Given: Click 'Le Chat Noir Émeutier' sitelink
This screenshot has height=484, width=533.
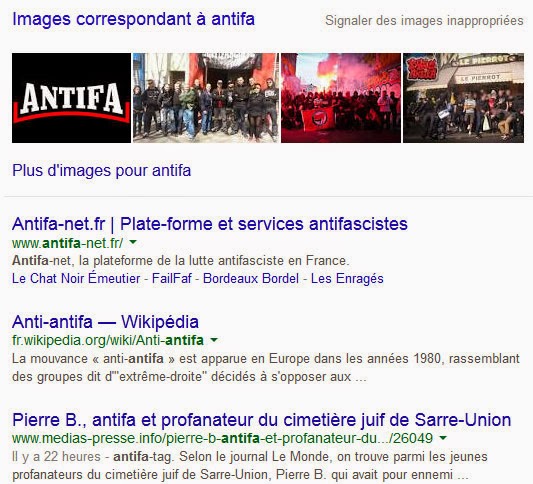Looking at the screenshot, I should click(76, 278).
